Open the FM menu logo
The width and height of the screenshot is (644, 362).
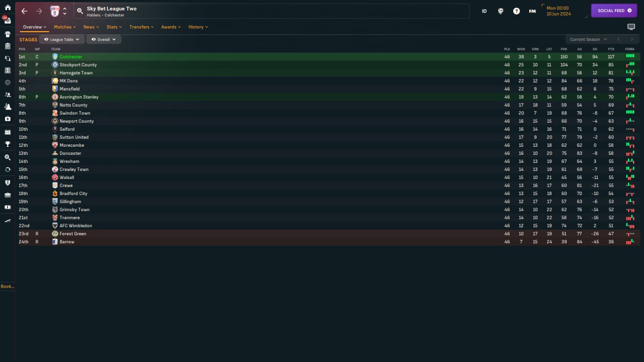pos(532,11)
